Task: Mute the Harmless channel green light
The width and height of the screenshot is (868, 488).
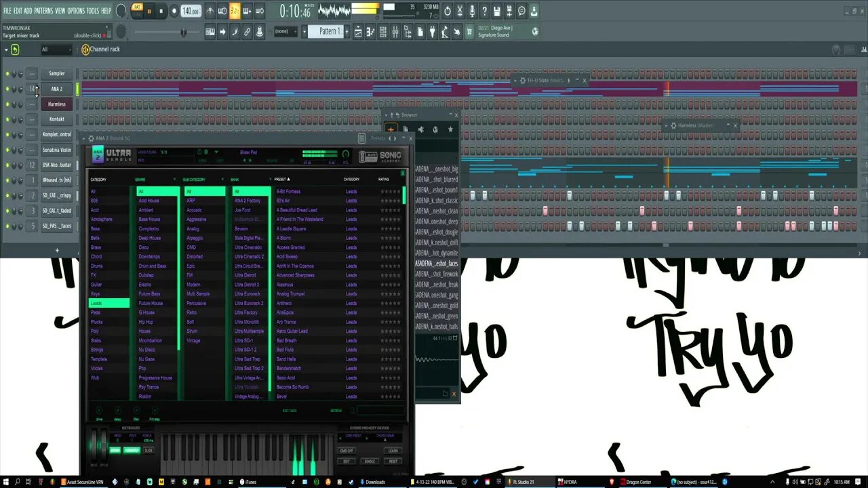Action: (7, 104)
